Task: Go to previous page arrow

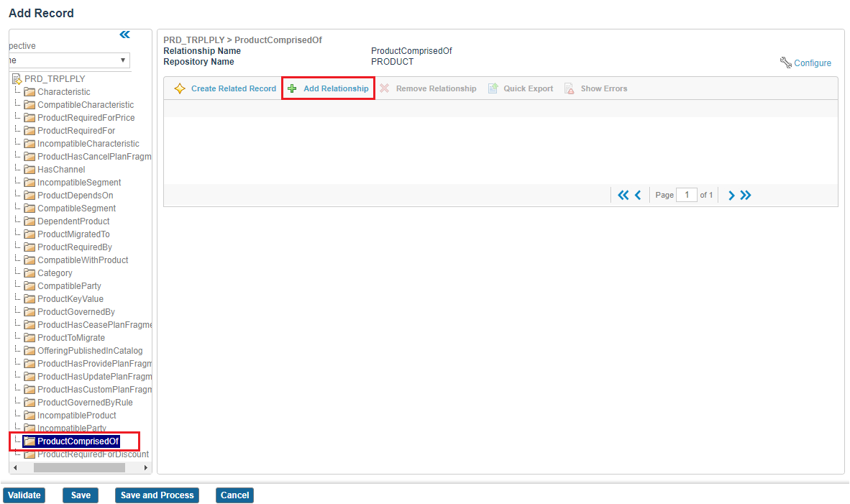Action: pyautogui.click(x=638, y=195)
